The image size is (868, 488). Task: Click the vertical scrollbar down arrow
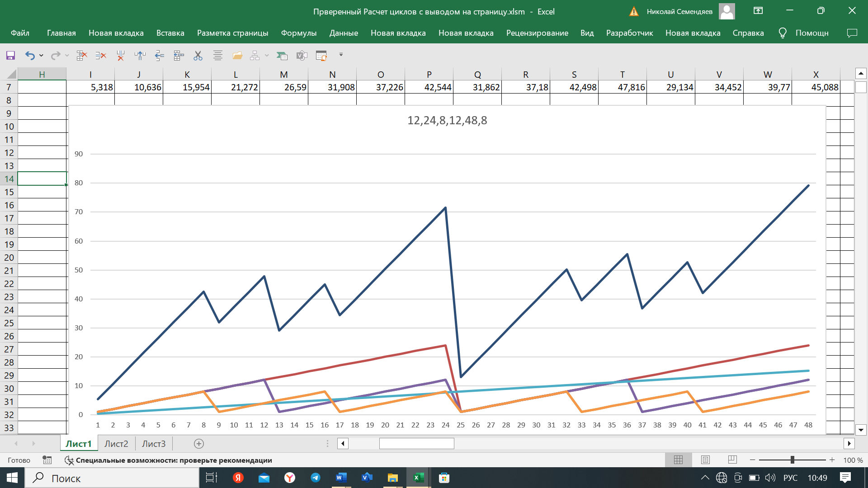(861, 430)
